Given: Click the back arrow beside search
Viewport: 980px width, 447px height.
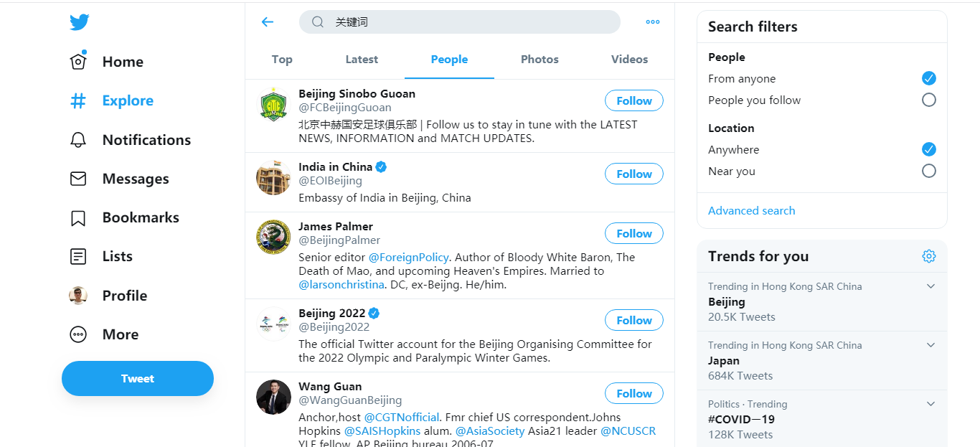Looking at the screenshot, I should tap(268, 22).
